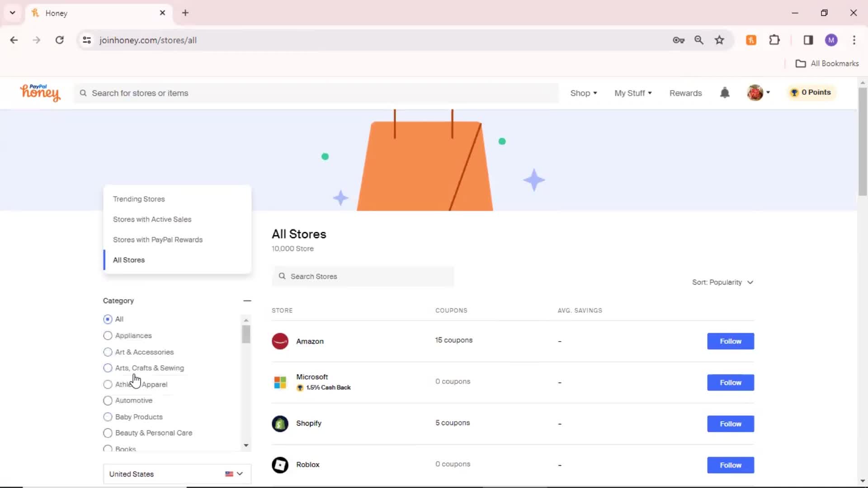Click Amazon's 15 coupons text
The image size is (868, 488).
coord(453,340)
